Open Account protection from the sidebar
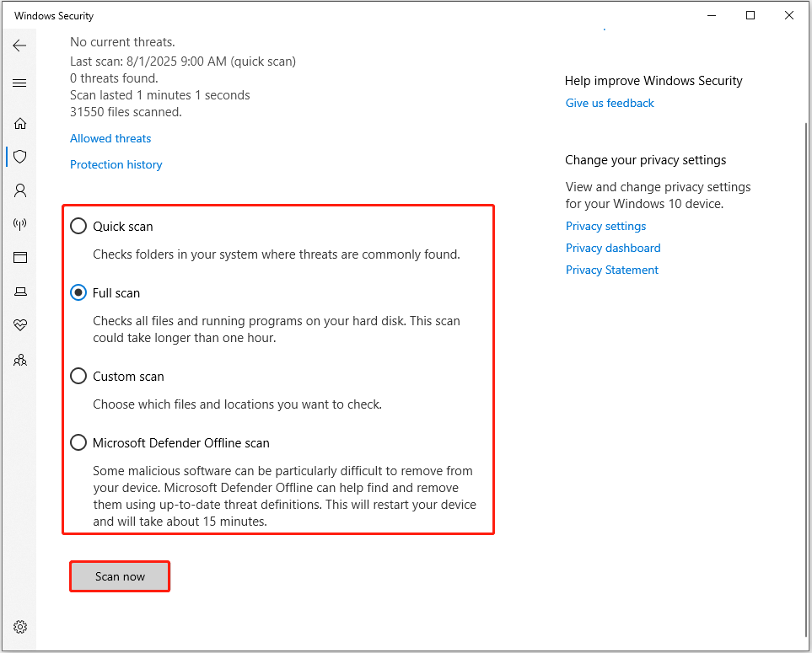The height and width of the screenshot is (653, 812). (19, 190)
